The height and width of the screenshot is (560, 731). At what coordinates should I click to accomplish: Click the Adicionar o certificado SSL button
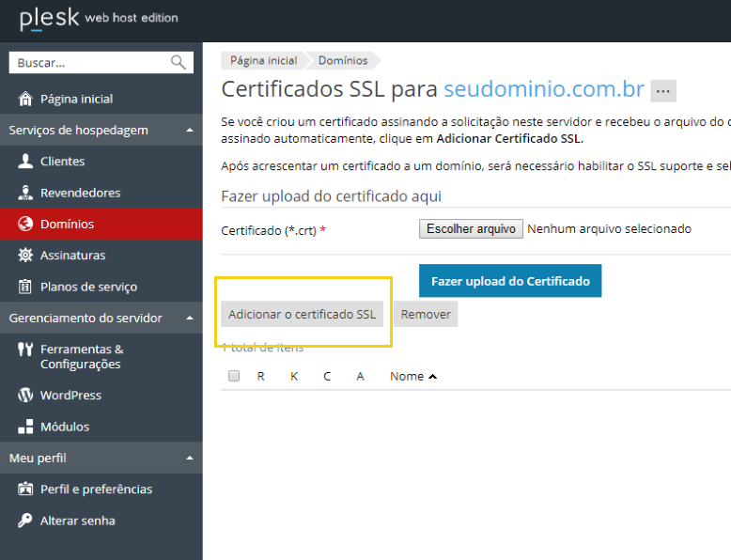point(303,314)
